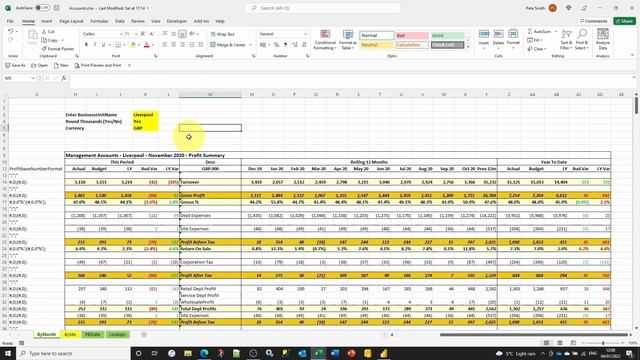The width and height of the screenshot is (640, 360).
Task: Select the yellow Liverpool input cell
Action: [x=145, y=115]
